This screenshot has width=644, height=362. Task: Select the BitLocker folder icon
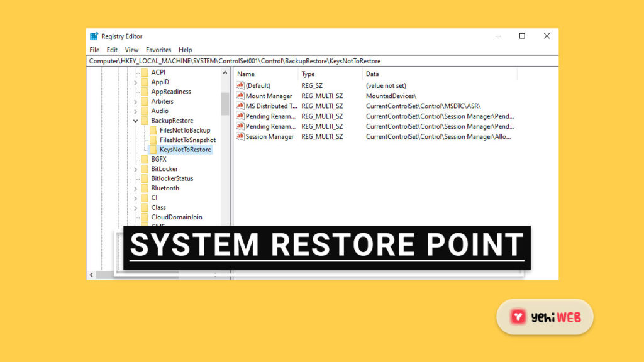coord(145,169)
